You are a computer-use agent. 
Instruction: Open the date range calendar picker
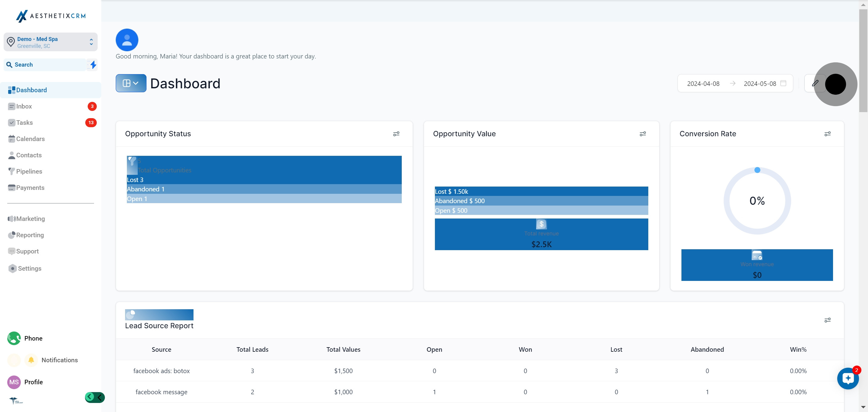point(783,83)
